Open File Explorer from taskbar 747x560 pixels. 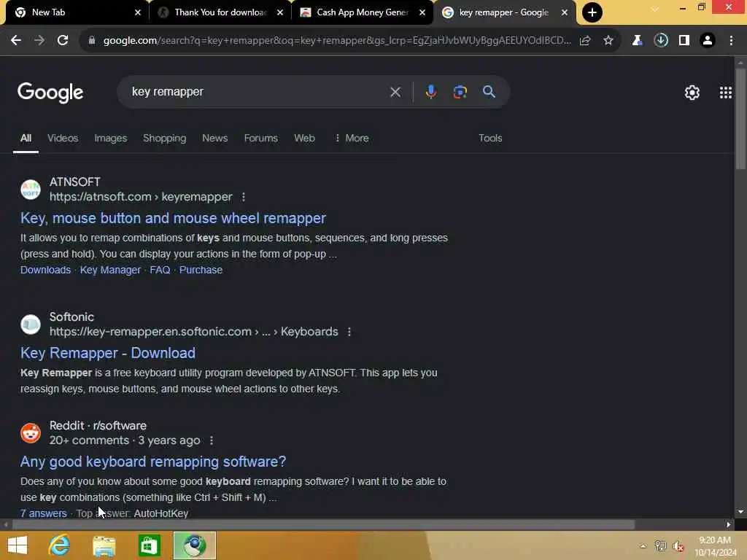click(104, 545)
